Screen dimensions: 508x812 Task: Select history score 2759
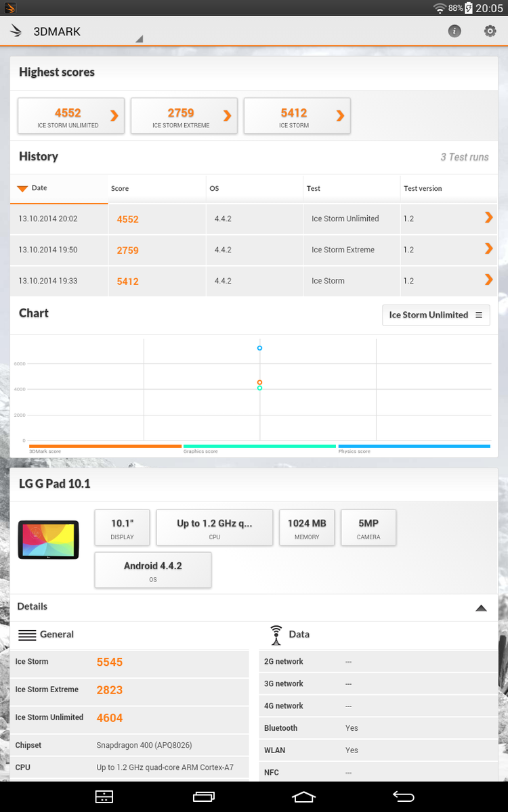127,250
